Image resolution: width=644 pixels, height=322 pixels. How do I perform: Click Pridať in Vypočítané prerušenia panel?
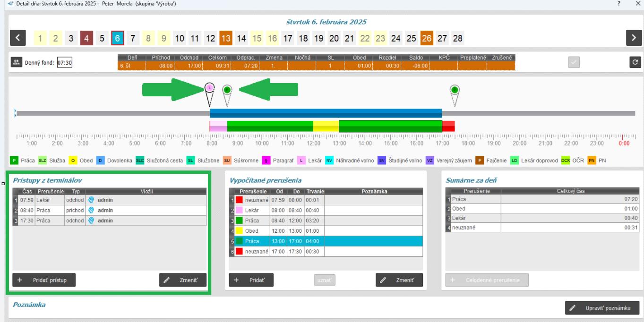click(251, 280)
